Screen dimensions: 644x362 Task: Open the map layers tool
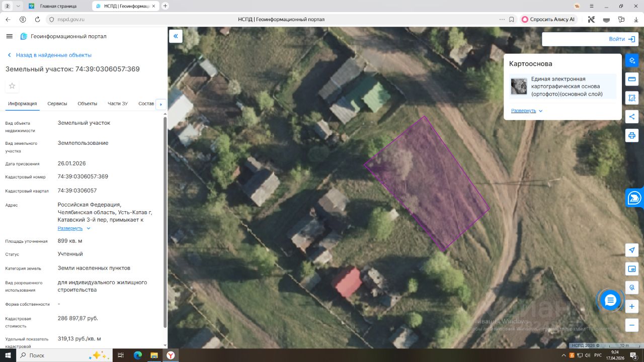(632, 60)
